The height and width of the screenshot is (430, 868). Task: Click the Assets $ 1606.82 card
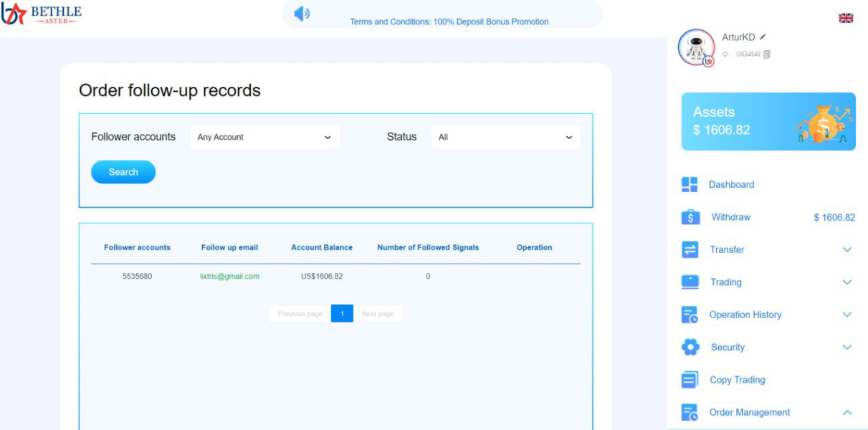coord(768,121)
